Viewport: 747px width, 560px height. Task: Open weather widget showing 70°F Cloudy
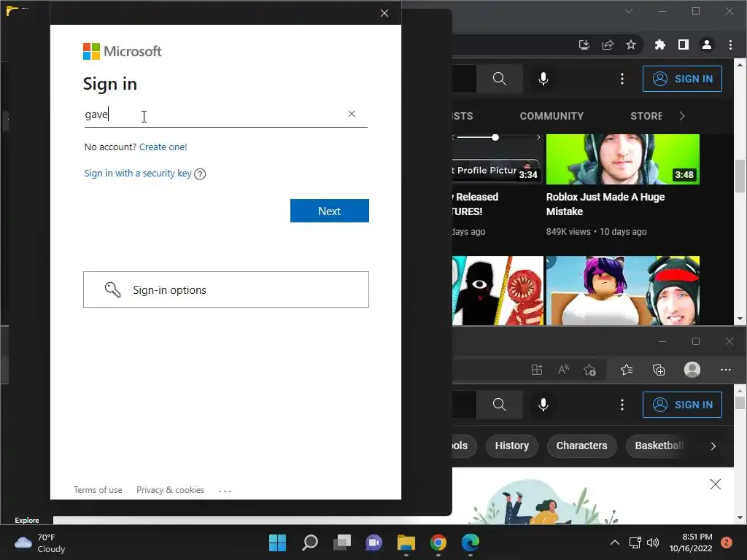(40, 542)
